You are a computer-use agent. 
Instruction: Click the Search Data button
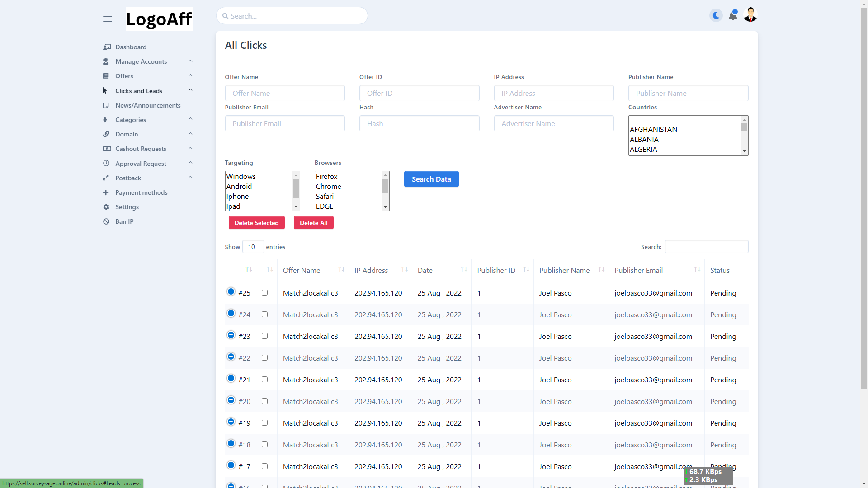[x=431, y=179]
